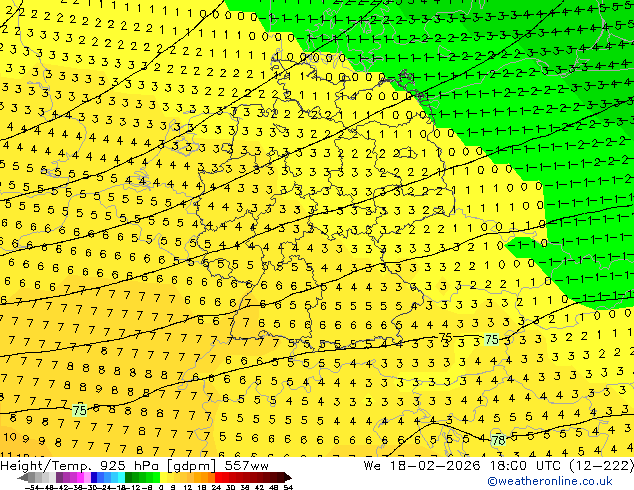Pick the cyan swatch in the temperature legend
Screen dimensions: 634x490
121,478
